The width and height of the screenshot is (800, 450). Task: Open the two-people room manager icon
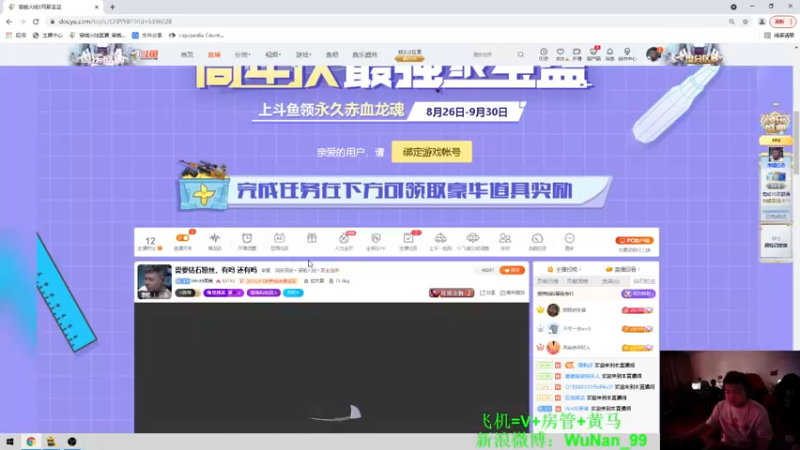(x=505, y=238)
